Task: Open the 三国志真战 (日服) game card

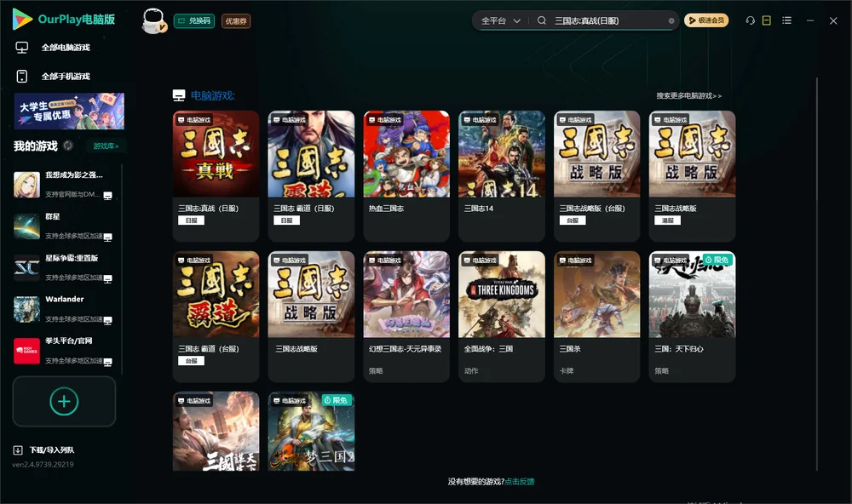Action: coord(216,176)
